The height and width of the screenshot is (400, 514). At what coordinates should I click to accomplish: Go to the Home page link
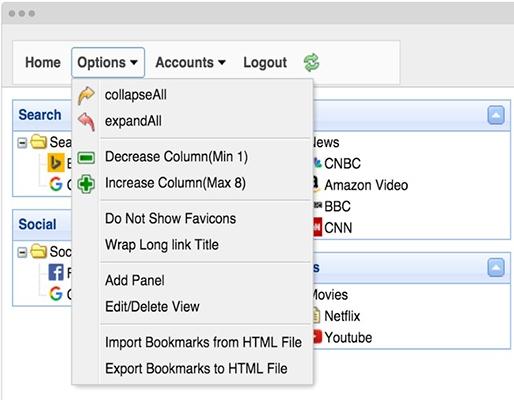[x=43, y=62]
